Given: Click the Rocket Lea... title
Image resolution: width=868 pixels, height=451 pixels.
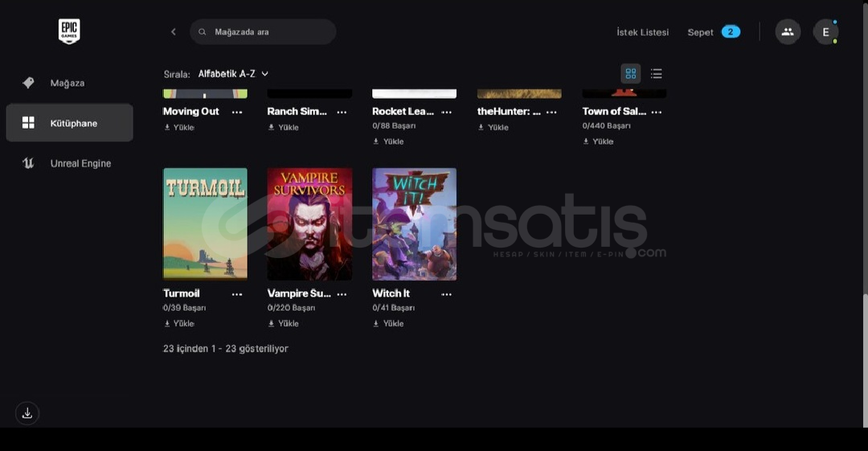Looking at the screenshot, I should pos(403,112).
